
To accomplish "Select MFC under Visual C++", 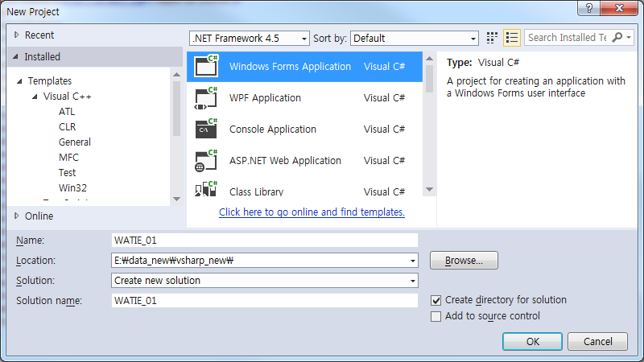I will coord(68,157).
